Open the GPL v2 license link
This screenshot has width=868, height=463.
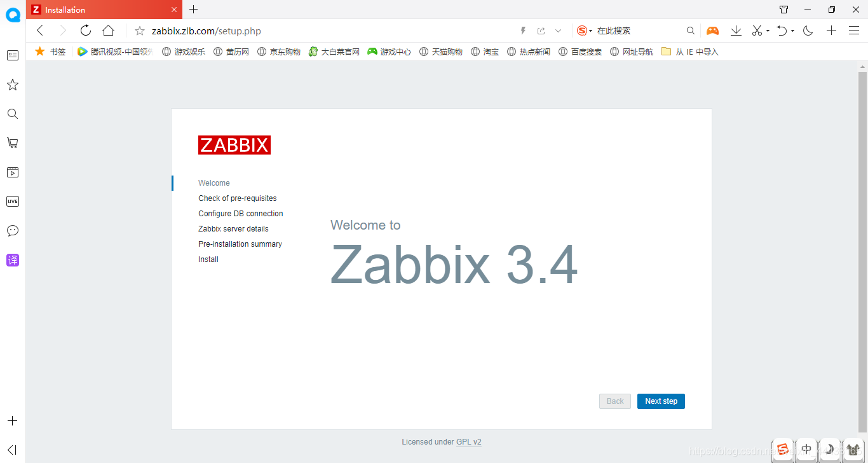[x=469, y=442]
